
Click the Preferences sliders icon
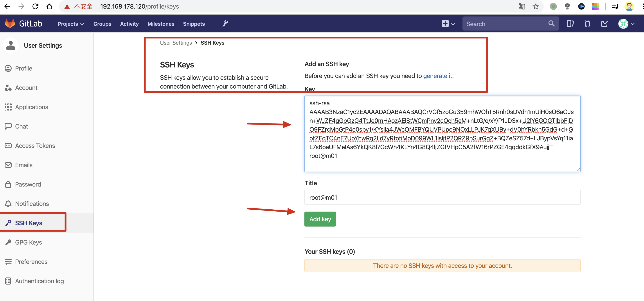(x=8, y=261)
